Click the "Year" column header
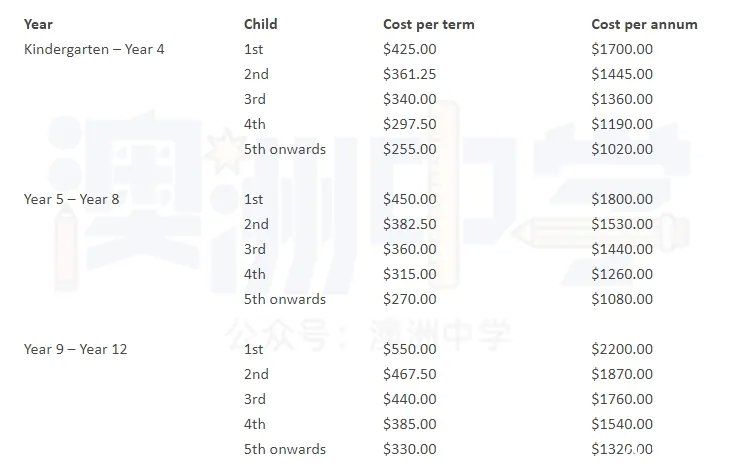735x469 pixels. 38,24
